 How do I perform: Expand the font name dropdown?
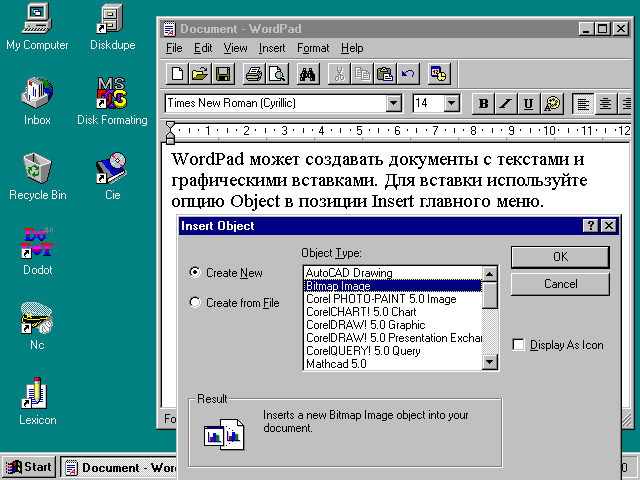coord(393,103)
